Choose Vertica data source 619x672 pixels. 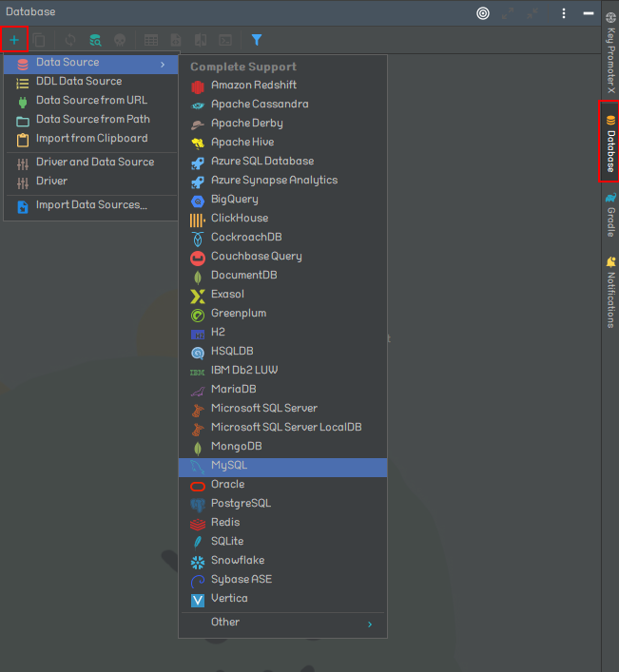[283, 599]
